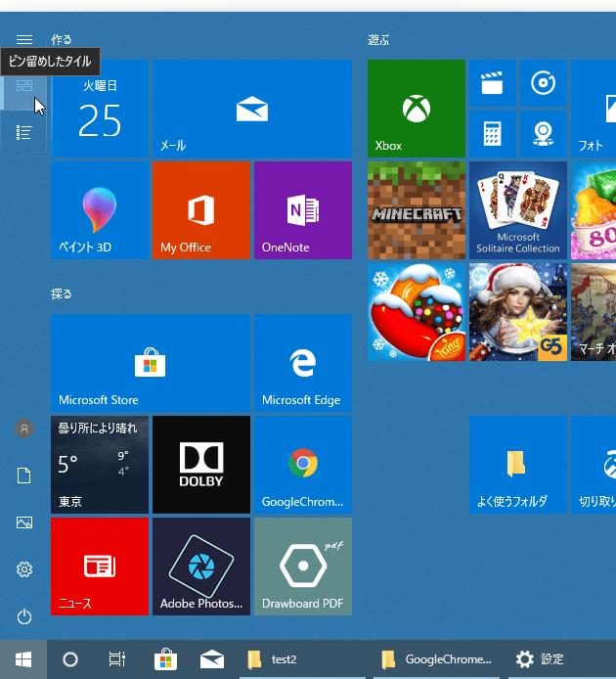Open the 切り取り snipping tile
Image resolution: width=616 pixels, height=679 pixels.
coord(594,465)
